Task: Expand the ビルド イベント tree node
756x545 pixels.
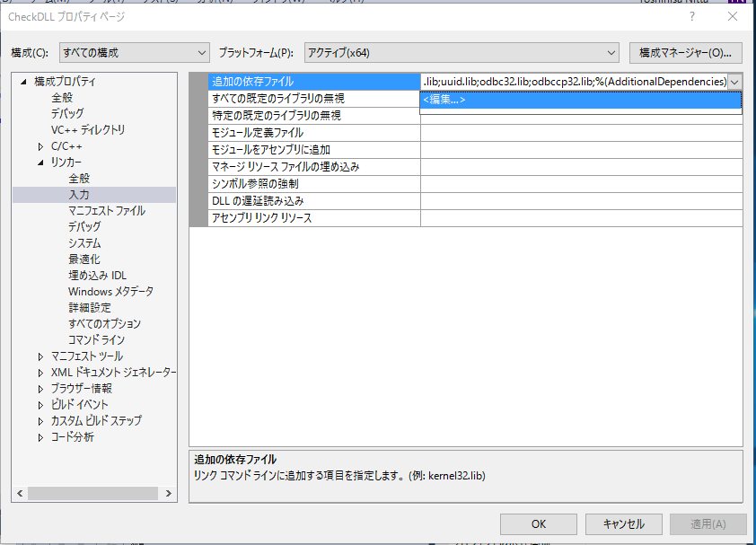Action: point(41,405)
